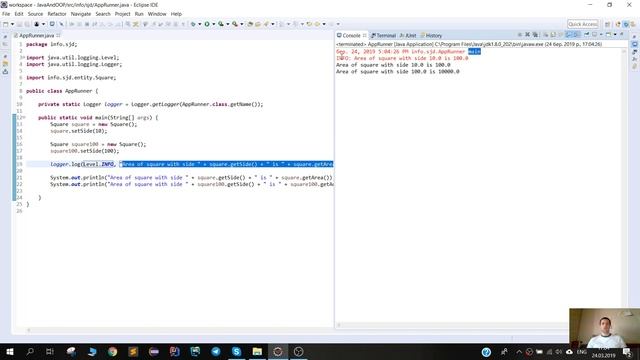Click the 'import info.sjd.entity.Square;' line
640x360 pixels.
click(x=71, y=78)
